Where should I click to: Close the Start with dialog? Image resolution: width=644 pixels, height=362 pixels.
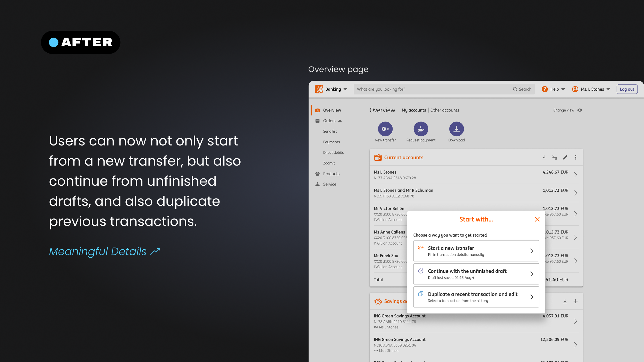(537, 219)
